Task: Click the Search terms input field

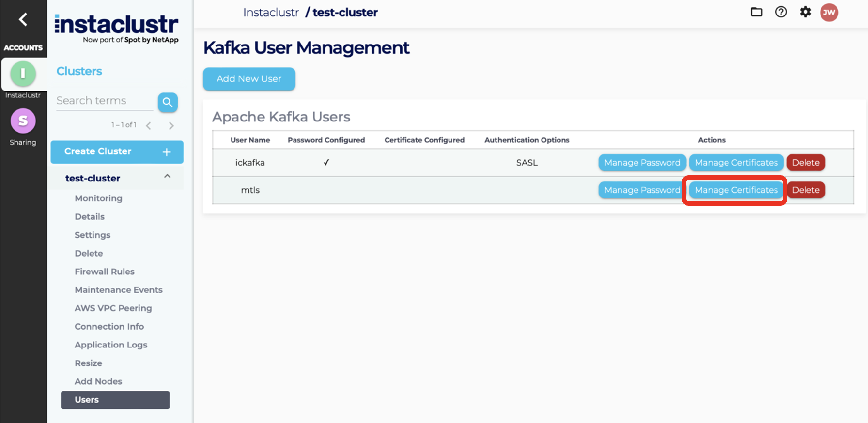Action: click(104, 101)
